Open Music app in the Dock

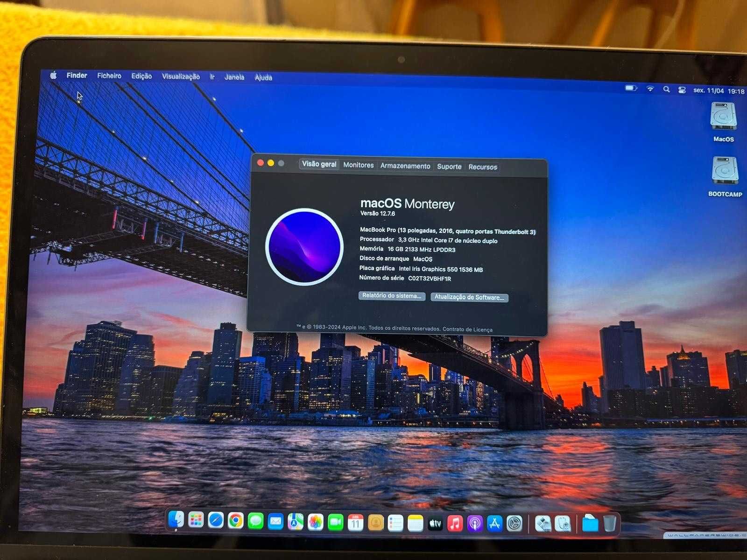(x=455, y=524)
